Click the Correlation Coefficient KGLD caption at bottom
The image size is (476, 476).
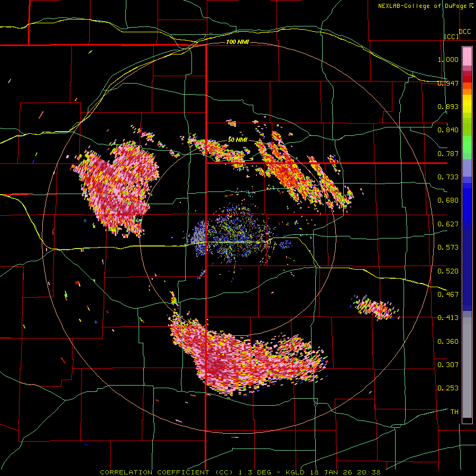tap(240, 472)
